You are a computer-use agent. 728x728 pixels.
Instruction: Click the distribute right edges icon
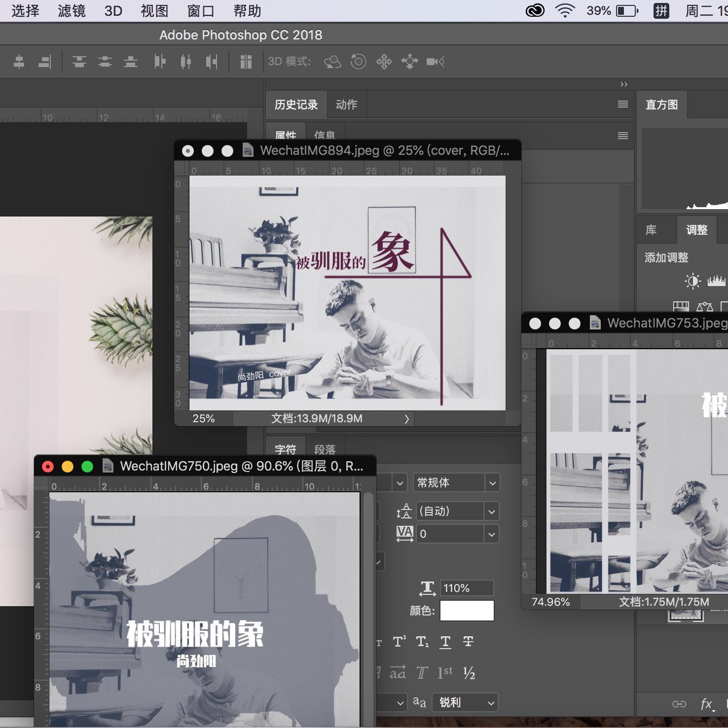[212, 62]
